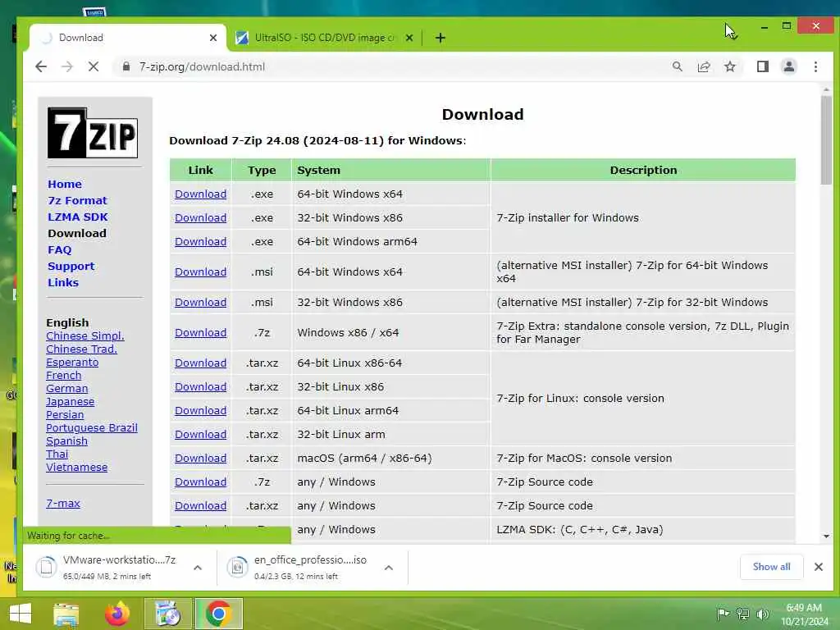
Task: Download the 64-bit Linux arm64 tar.xz
Action: point(200,410)
